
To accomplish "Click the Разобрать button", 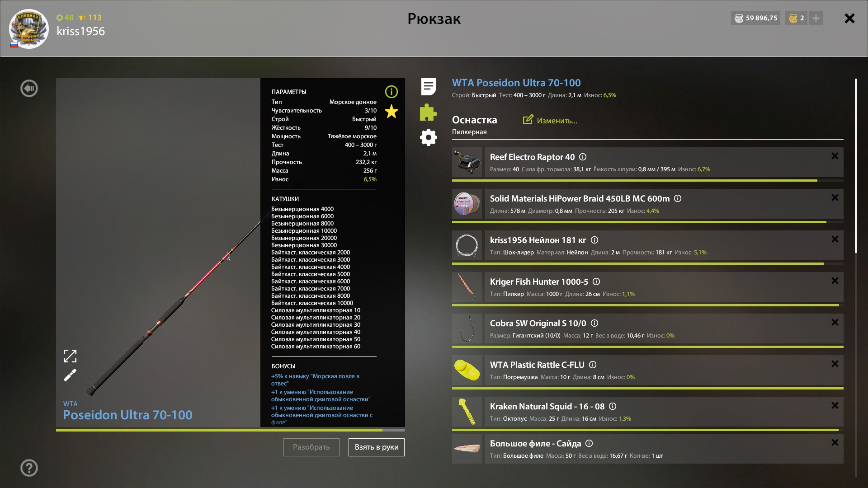I will tap(311, 447).
